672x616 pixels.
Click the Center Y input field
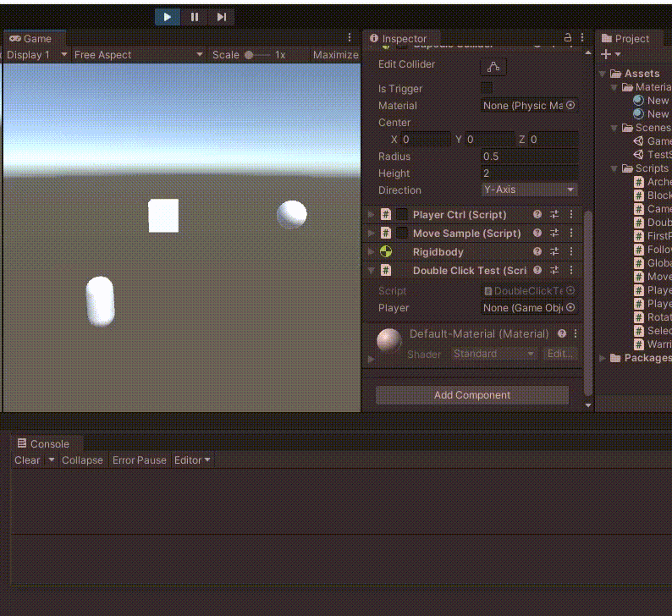point(490,140)
